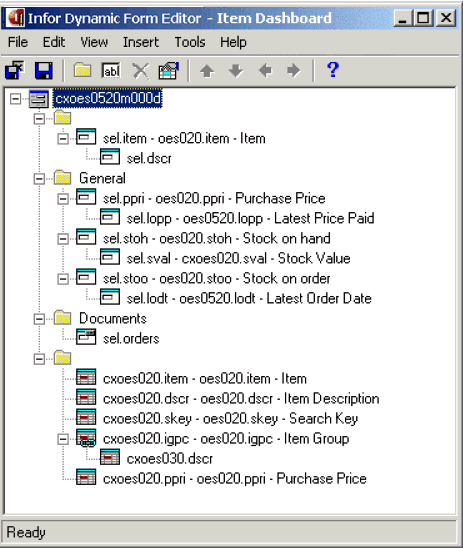Open the View menu
The image size is (463, 548).
point(94,42)
